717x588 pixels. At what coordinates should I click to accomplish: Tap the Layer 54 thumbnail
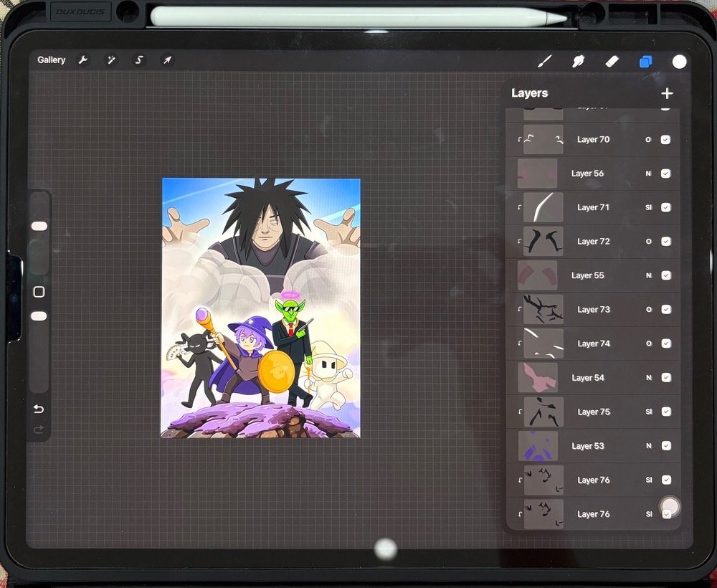538,377
